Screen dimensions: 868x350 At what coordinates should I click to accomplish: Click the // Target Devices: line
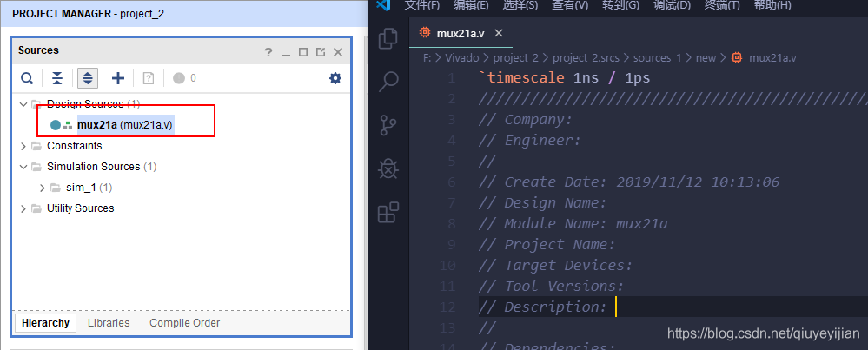[555, 266]
